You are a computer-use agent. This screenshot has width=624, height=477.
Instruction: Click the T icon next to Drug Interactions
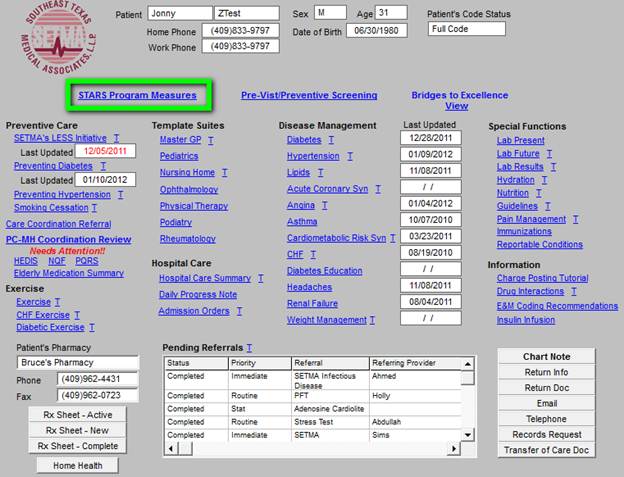coord(574,292)
